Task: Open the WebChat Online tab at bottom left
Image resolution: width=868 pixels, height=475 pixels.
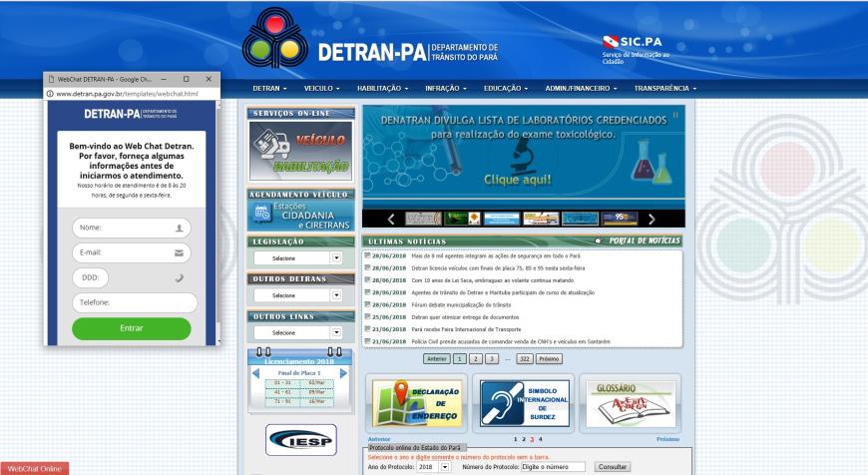Action: click(x=34, y=468)
